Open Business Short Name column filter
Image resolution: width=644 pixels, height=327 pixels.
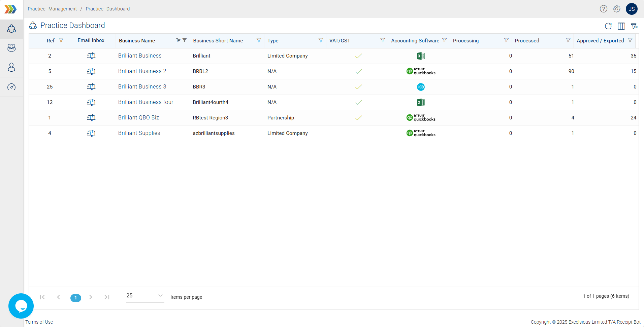(259, 40)
